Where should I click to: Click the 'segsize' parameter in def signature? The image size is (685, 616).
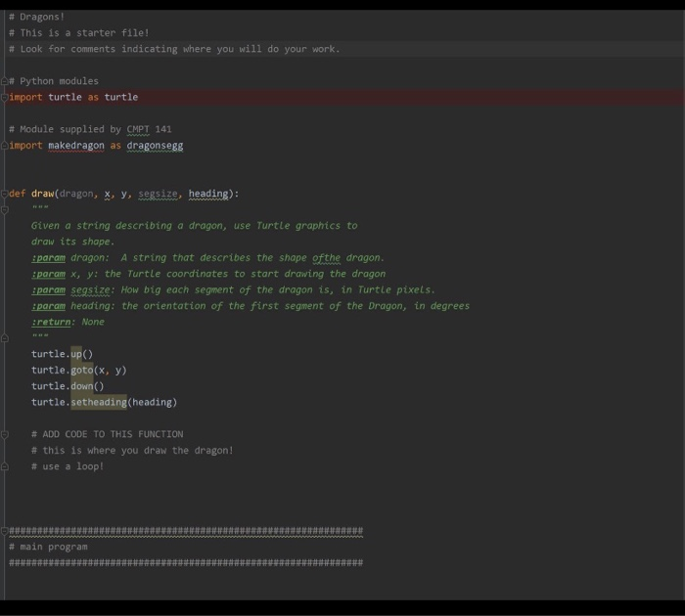point(158,194)
